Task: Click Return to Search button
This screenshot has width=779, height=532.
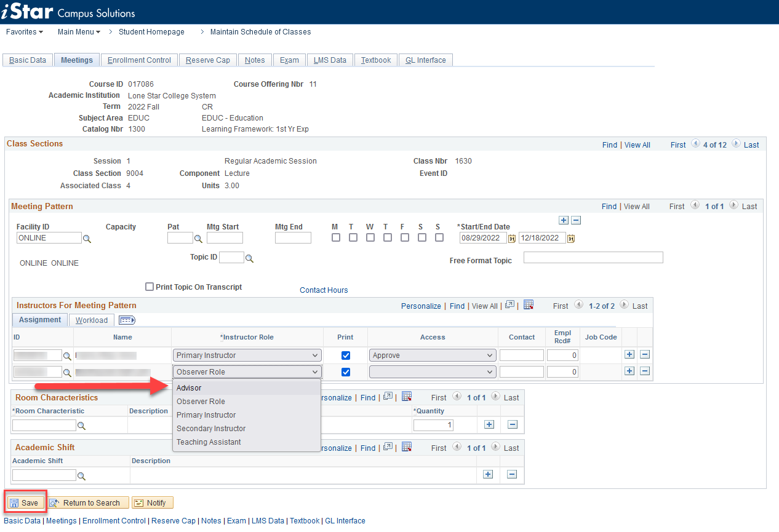Action: coord(88,503)
